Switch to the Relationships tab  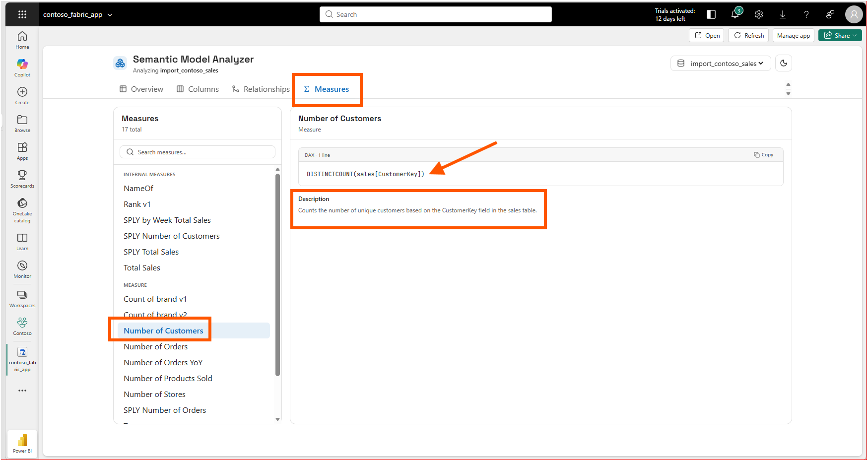261,89
